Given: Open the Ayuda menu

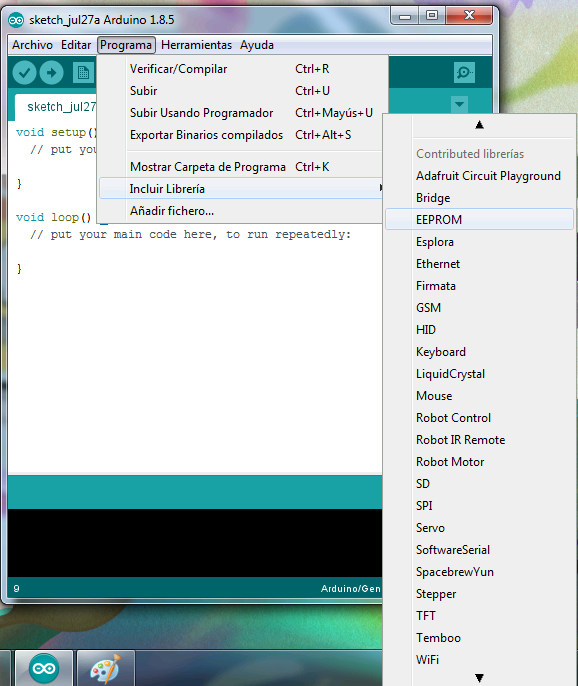Looking at the screenshot, I should click(x=257, y=45).
